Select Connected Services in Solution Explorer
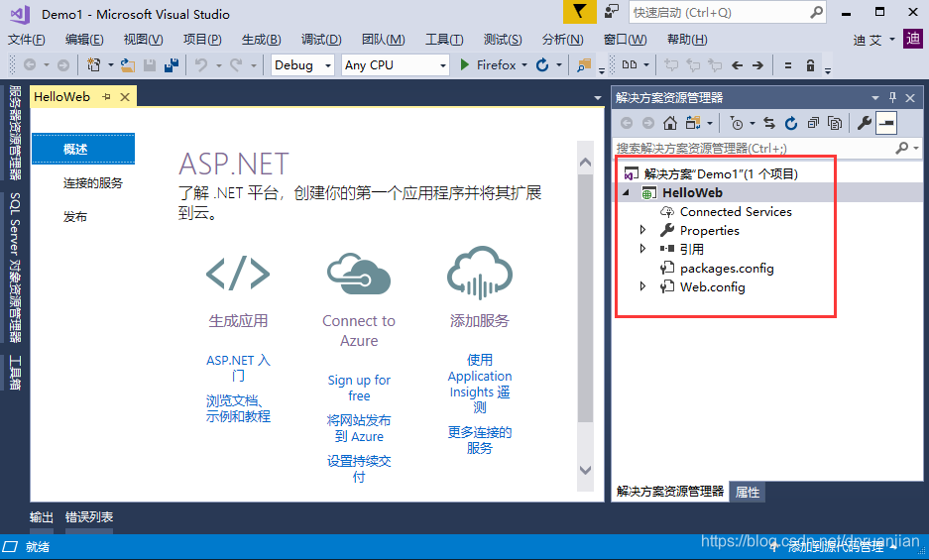Image resolution: width=929 pixels, height=560 pixels. [736, 211]
